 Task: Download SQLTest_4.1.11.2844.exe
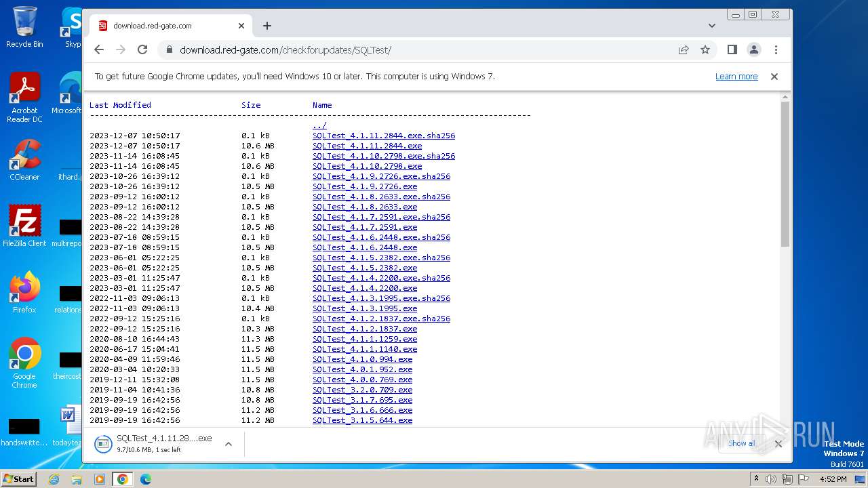(x=367, y=146)
